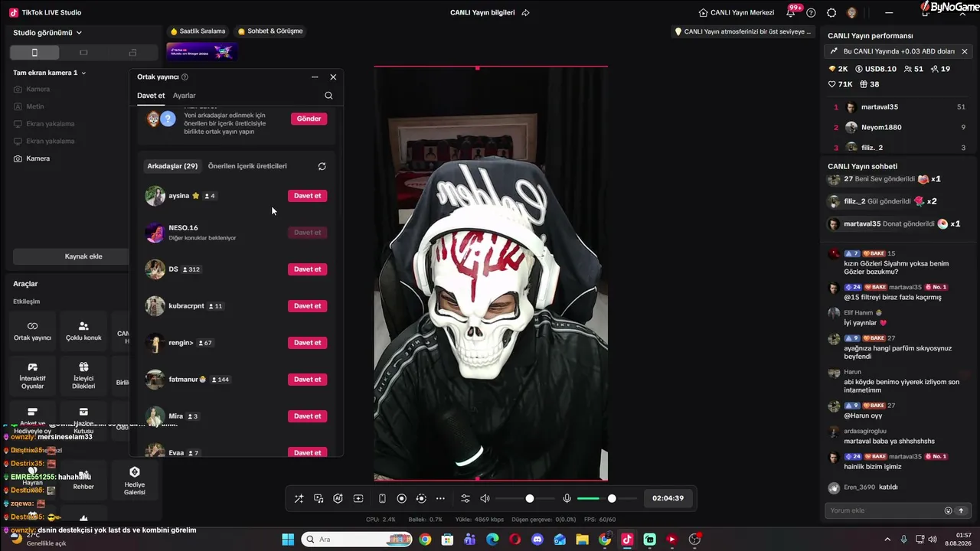The height and width of the screenshot is (551, 980).
Task: Dismiss the +0.03 ABD doları notice
Action: click(965, 51)
